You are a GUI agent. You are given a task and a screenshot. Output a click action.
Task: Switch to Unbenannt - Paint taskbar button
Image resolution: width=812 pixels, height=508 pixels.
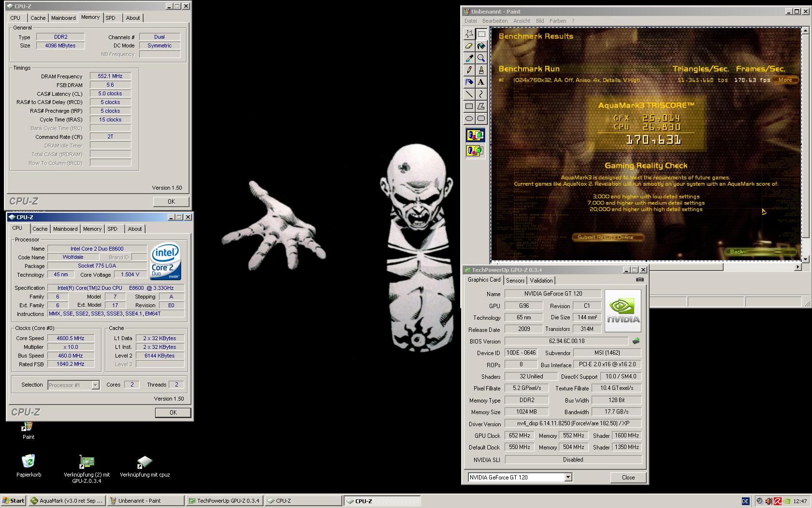coord(145,501)
